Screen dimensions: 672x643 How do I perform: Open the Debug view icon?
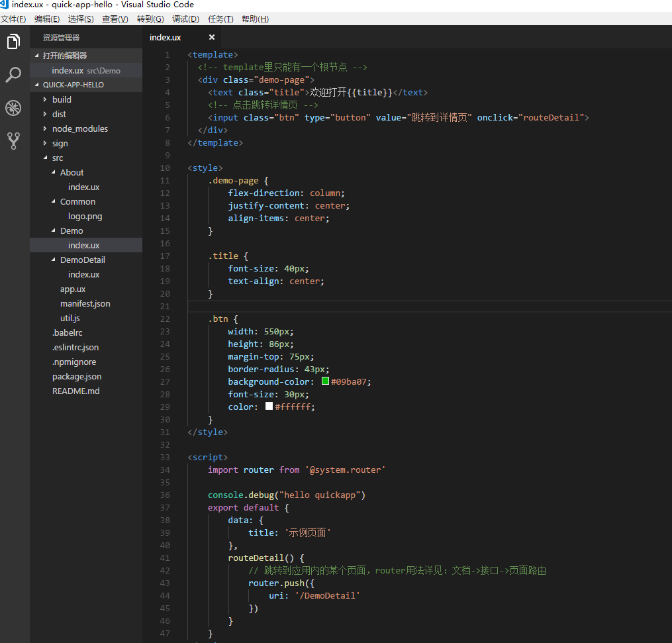coord(13,107)
